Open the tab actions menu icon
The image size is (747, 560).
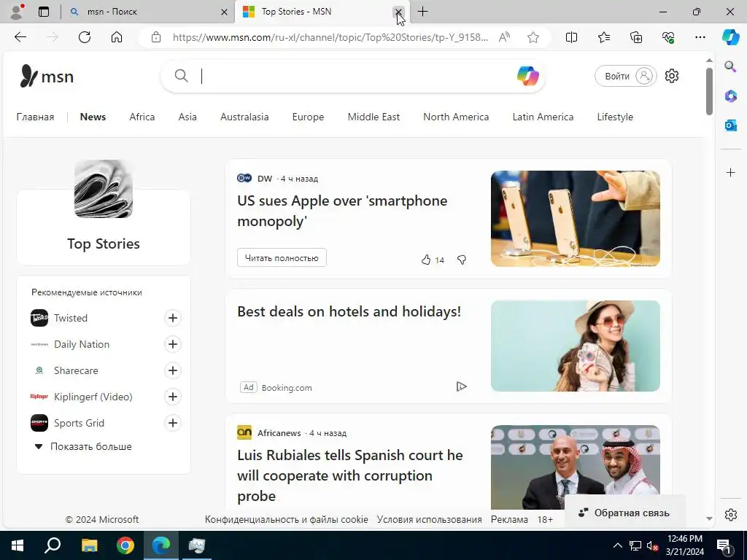tap(43, 12)
